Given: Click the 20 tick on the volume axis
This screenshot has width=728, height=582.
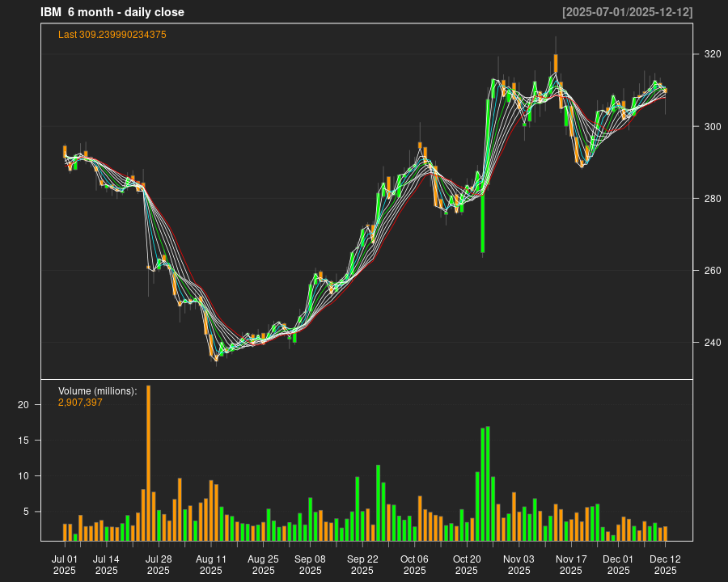Looking at the screenshot, I should [23, 405].
